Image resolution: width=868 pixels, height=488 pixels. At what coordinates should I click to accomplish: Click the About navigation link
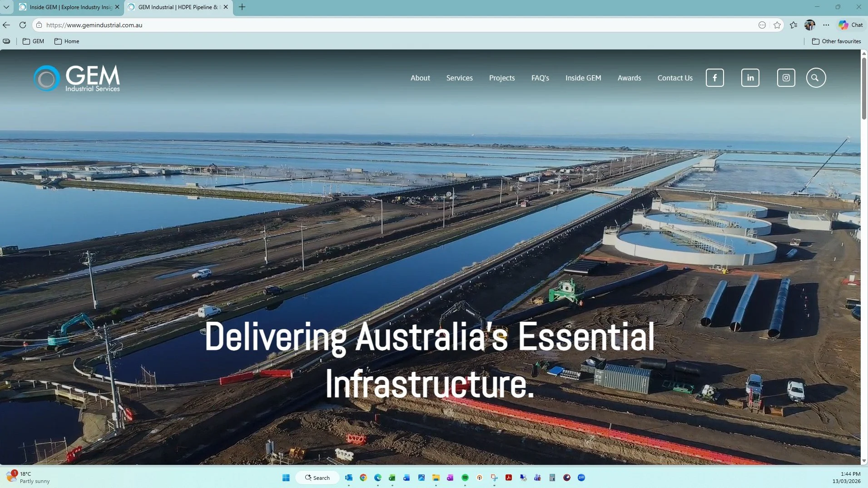tap(420, 78)
